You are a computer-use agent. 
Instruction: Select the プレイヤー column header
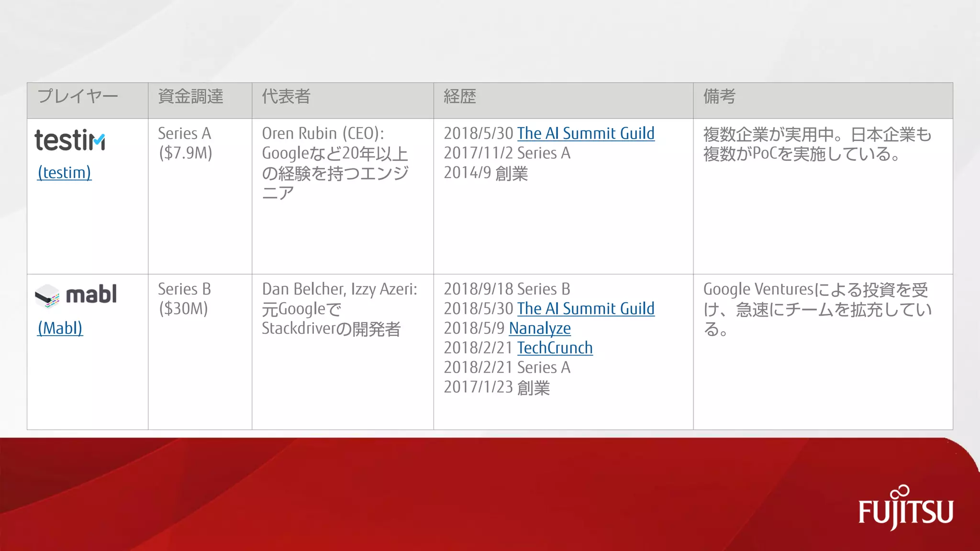[88, 100]
